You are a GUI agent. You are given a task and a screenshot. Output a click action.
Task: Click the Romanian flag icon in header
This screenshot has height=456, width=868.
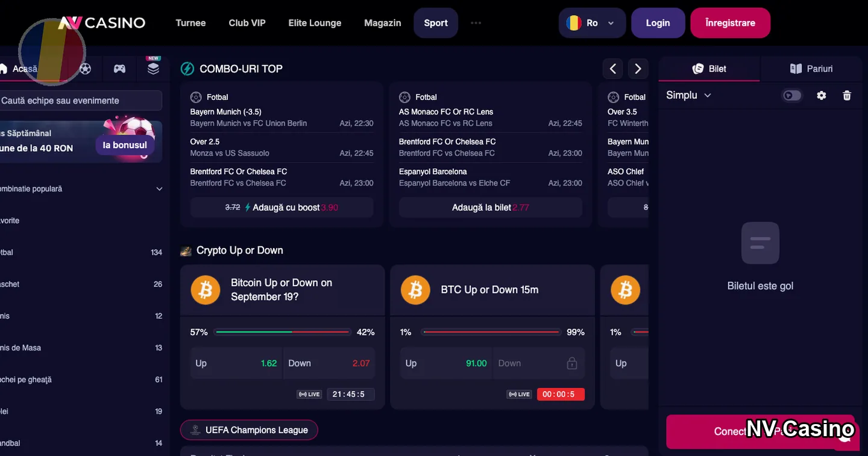[x=573, y=23]
